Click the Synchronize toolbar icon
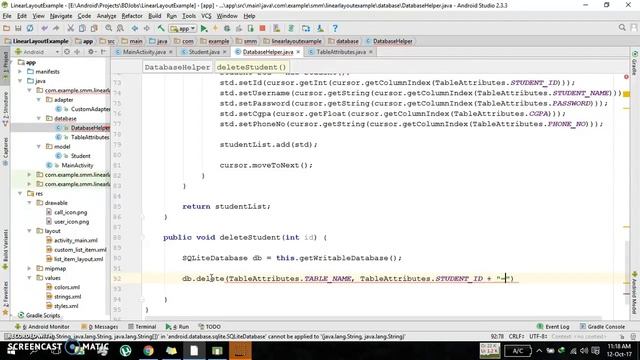This screenshot has width=640, height=360. [30, 28]
